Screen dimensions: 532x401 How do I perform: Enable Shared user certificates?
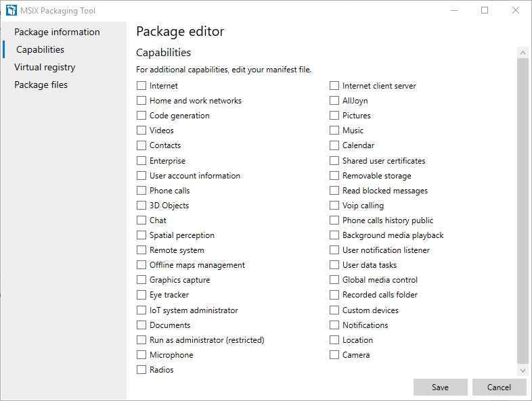pyautogui.click(x=334, y=160)
